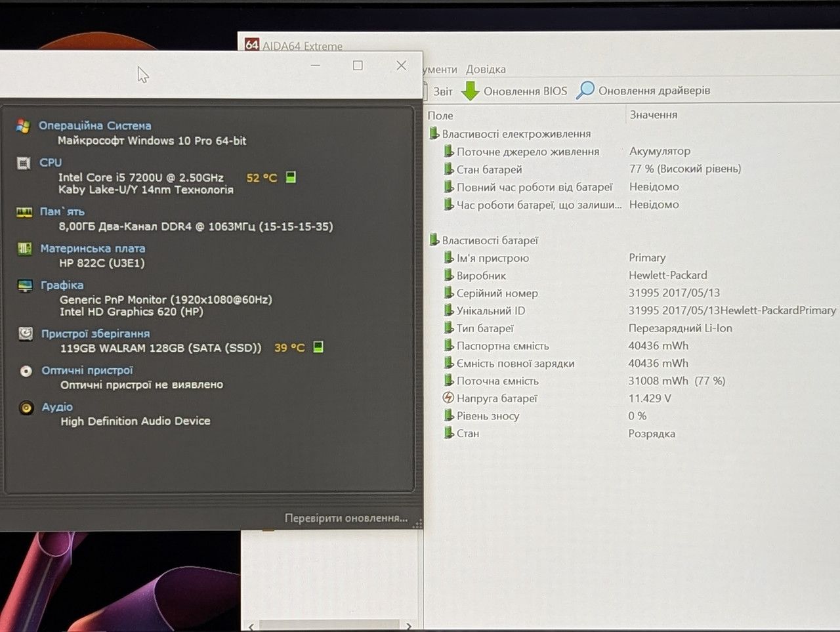Viewport: 840px width, 632px height.
Task: Select the Рівень зносу value "0 %"
Action: tap(637, 415)
